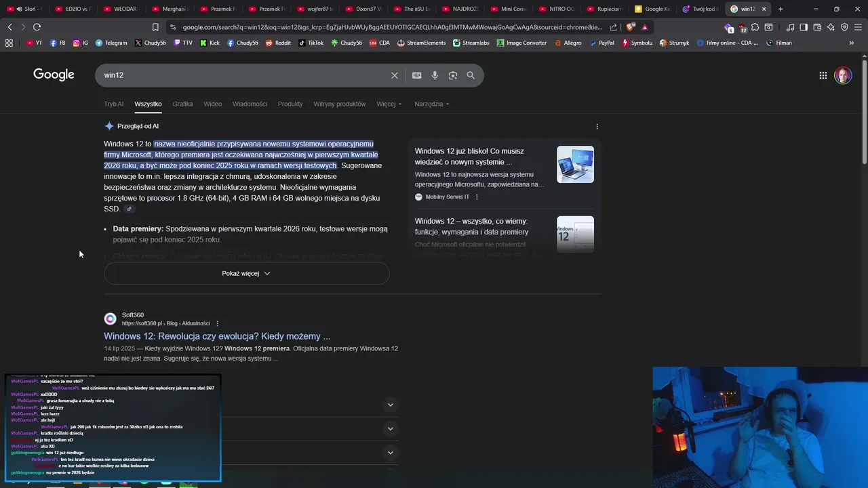Copy link icon after the AI overview paragraph
868x488 pixels.
[x=129, y=209]
